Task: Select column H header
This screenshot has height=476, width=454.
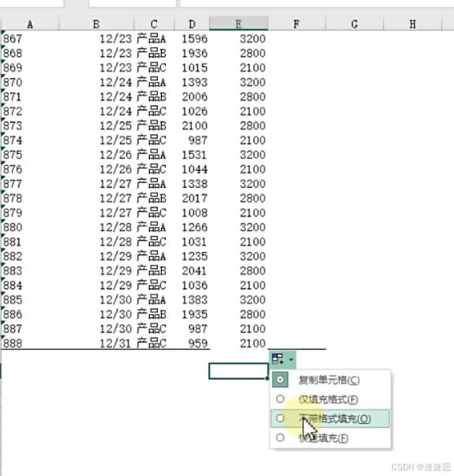Action: click(413, 24)
